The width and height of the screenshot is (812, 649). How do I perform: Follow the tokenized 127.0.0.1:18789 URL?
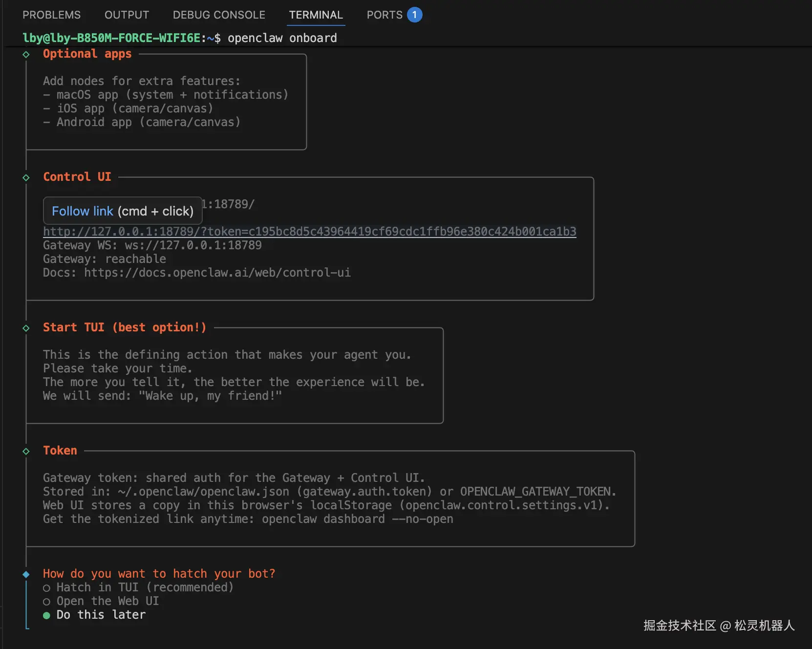click(x=310, y=232)
